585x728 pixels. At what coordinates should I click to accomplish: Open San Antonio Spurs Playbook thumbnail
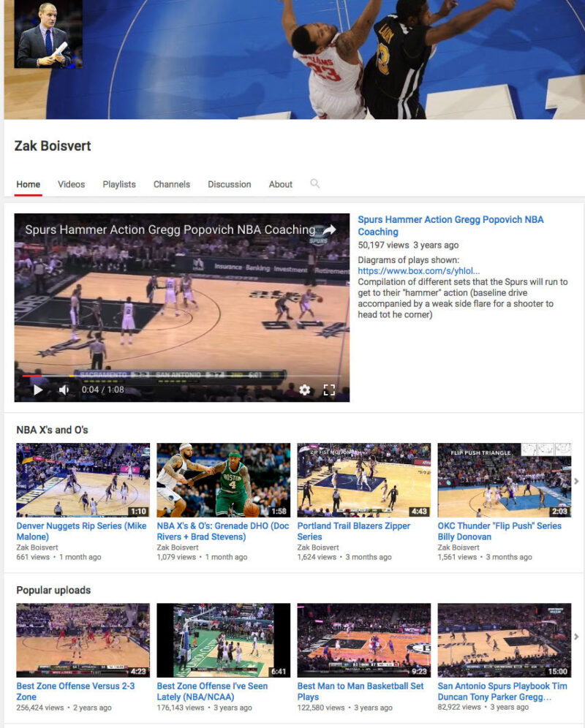(x=504, y=640)
